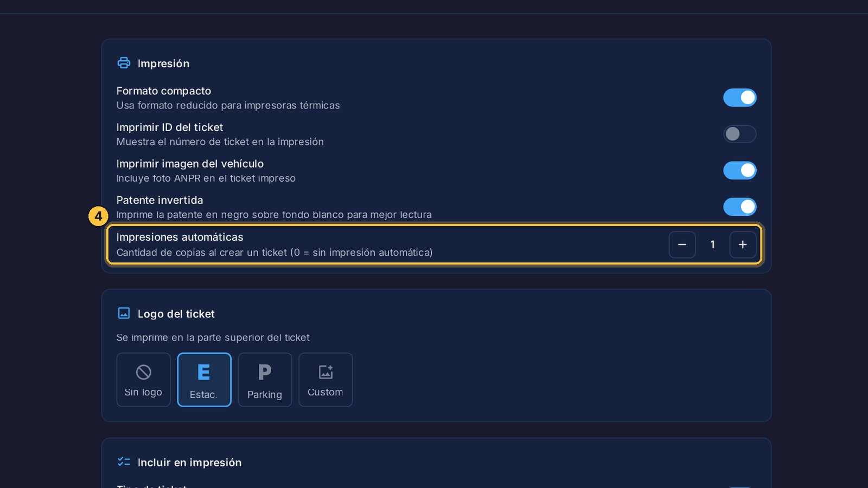Screen dimensions: 868x488
Task: Click the Formato compacto label
Action: pos(164,91)
